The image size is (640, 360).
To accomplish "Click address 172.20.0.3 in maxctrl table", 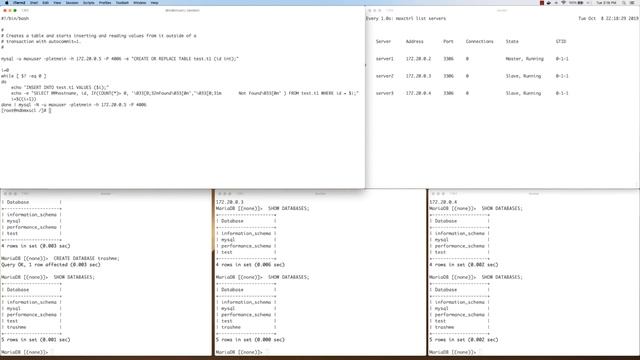I will click(418, 76).
